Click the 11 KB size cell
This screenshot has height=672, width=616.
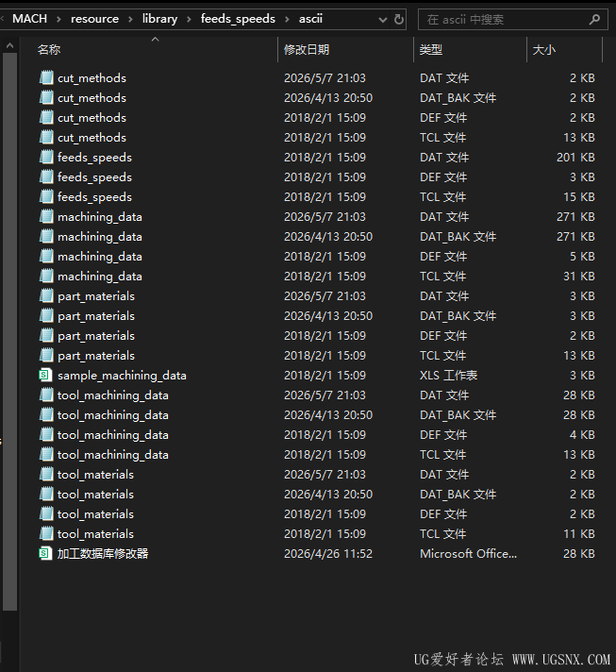tap(579, 533)
